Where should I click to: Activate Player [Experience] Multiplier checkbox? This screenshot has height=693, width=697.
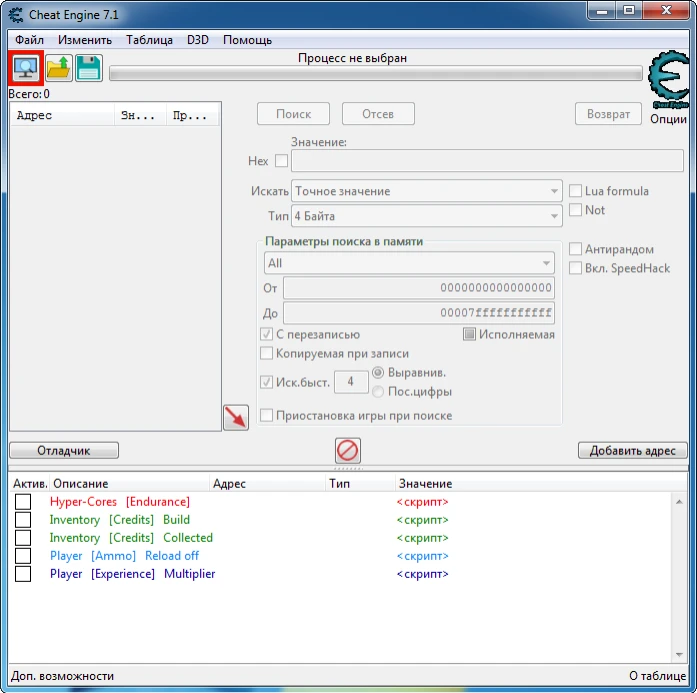pos(23,573)
